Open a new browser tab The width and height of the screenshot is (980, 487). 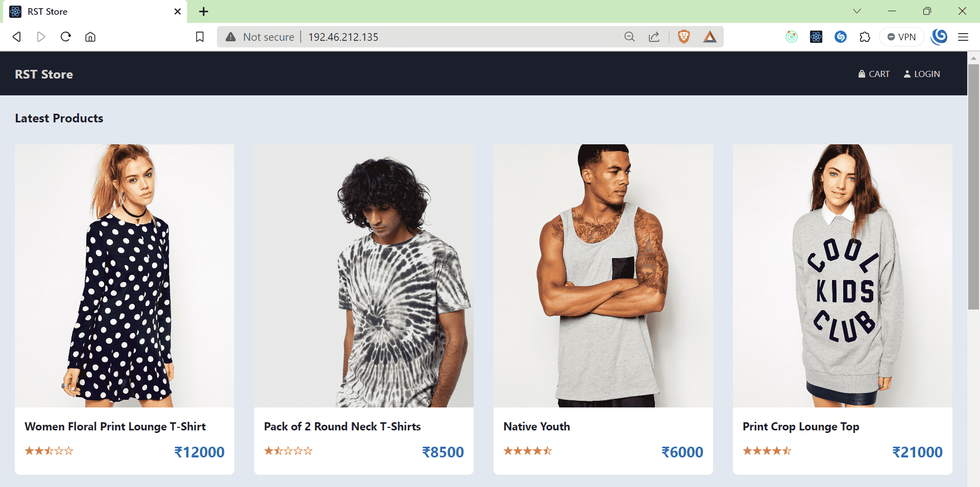pos(204,11)
